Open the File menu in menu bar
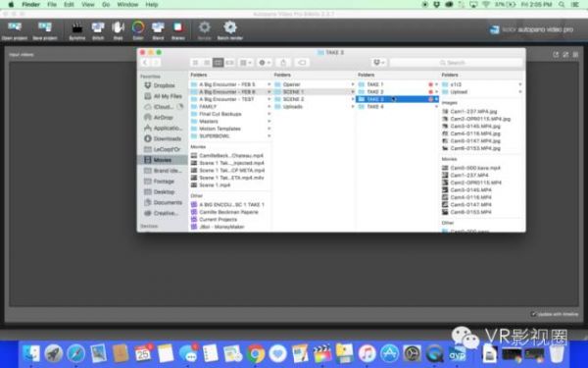 pos(52,5)
